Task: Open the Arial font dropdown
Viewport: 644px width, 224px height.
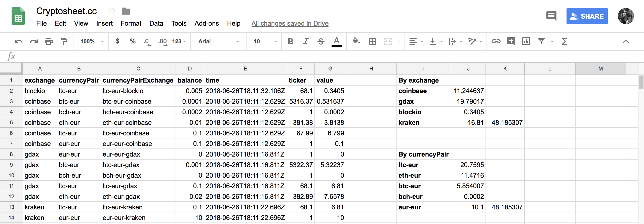Action: coord(218,41)
